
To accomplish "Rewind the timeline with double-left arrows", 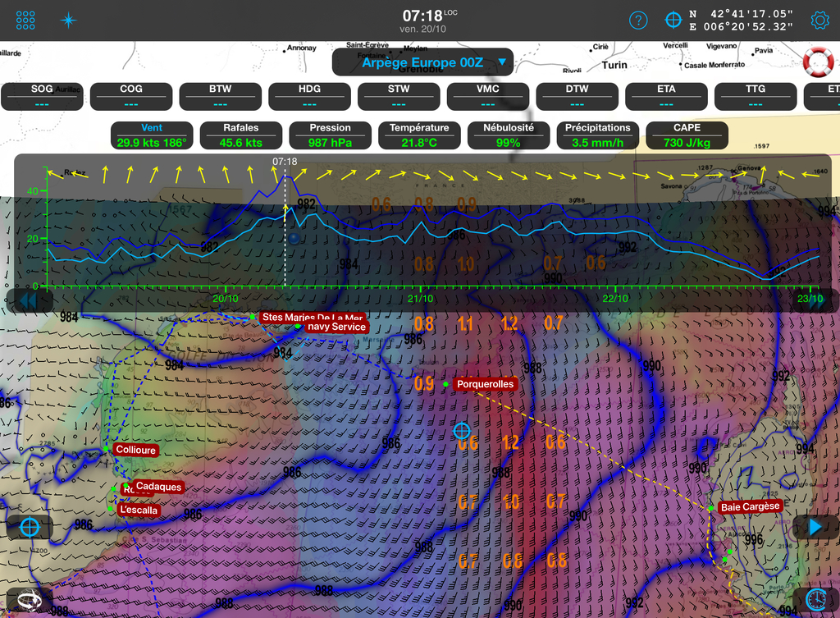I will click(x=28, y=301).
